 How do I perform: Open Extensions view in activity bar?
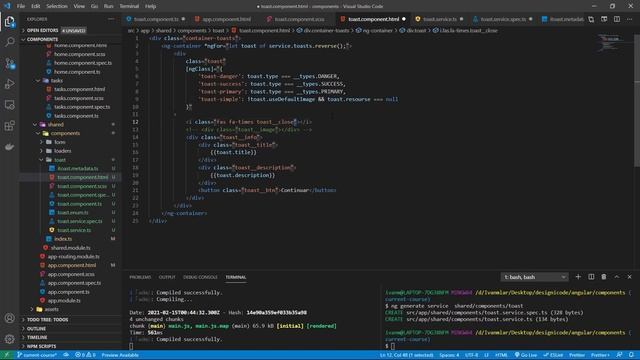pyautogui.click(x=9, y=126)
